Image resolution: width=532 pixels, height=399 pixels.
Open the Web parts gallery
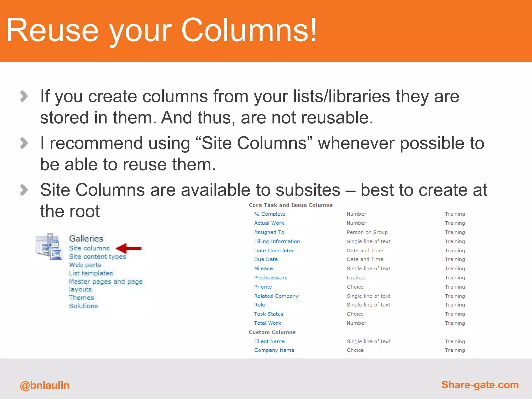pyautogui.click(x=85, y=265)
